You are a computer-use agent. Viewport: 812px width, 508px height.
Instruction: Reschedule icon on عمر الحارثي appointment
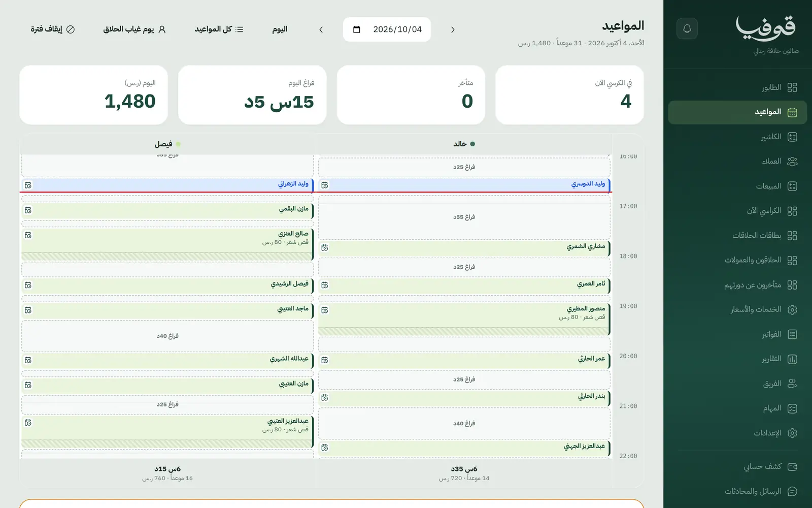click(x=325, y=360)
